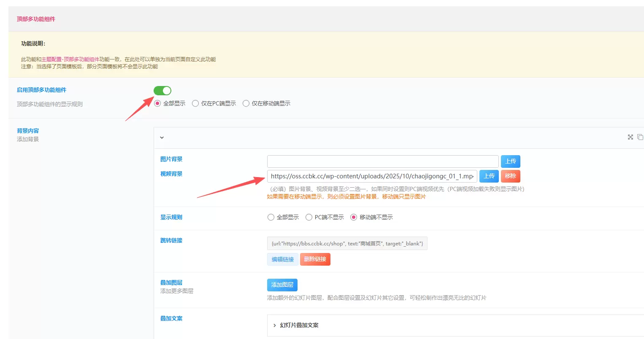Click the 跳转链接 readonly link field
This screenshot has height=339, width=644.
pyautogui.click(x=347, y=243)
